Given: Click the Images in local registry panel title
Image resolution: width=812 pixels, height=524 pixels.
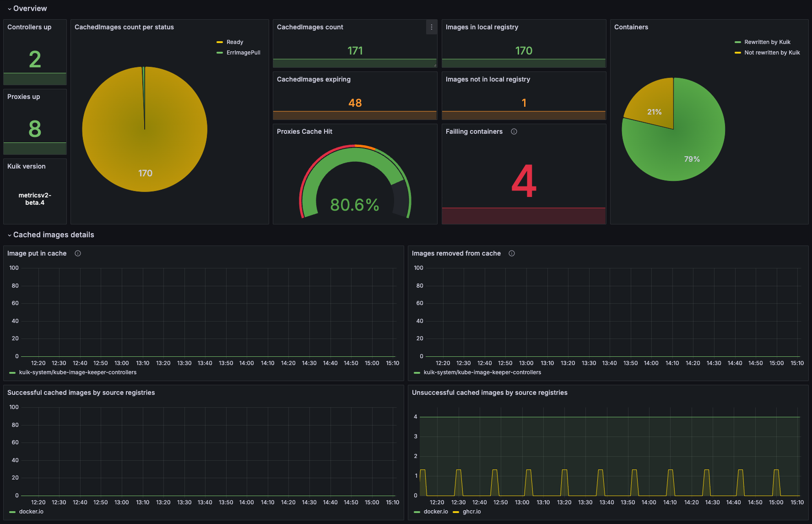Looking at the screenshot, I should click(x=482, y=27).
